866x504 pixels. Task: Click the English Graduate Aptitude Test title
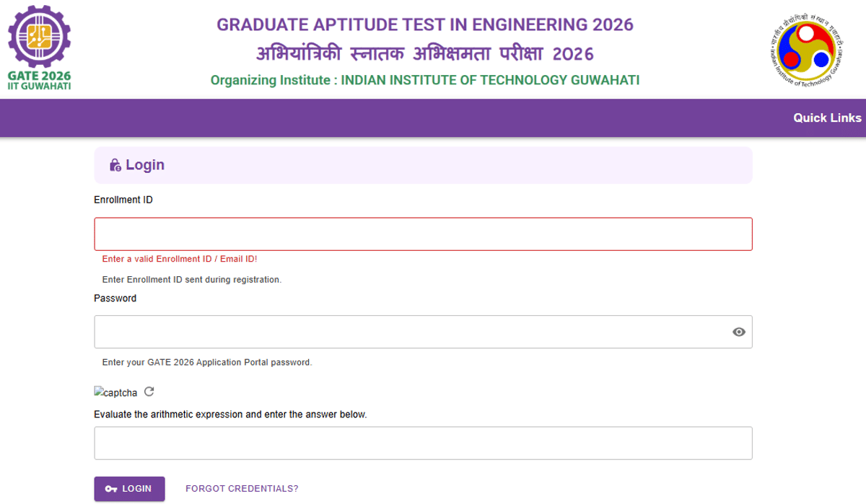[424, 25]
